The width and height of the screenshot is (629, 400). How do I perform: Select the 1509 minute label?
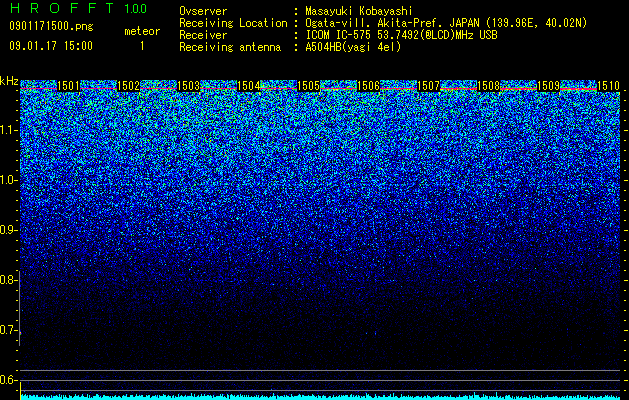[x=548, y=86]
